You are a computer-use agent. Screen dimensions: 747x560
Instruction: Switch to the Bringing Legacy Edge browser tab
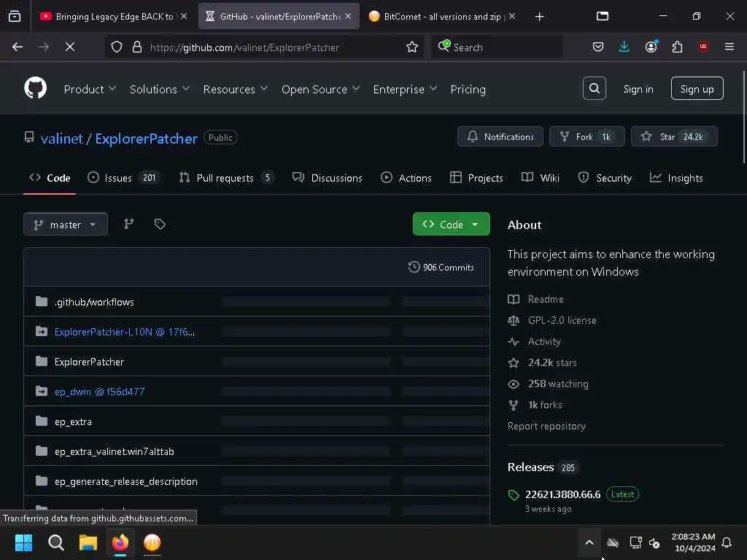[113, 17]
